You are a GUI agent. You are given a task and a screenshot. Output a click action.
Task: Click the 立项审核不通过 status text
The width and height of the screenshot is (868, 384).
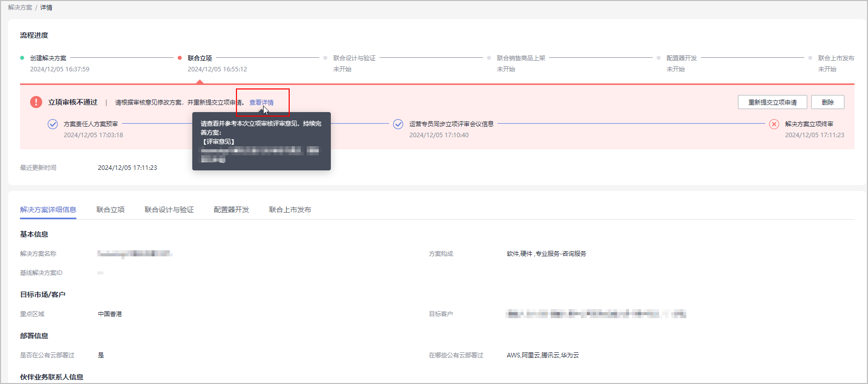(73, 102)
